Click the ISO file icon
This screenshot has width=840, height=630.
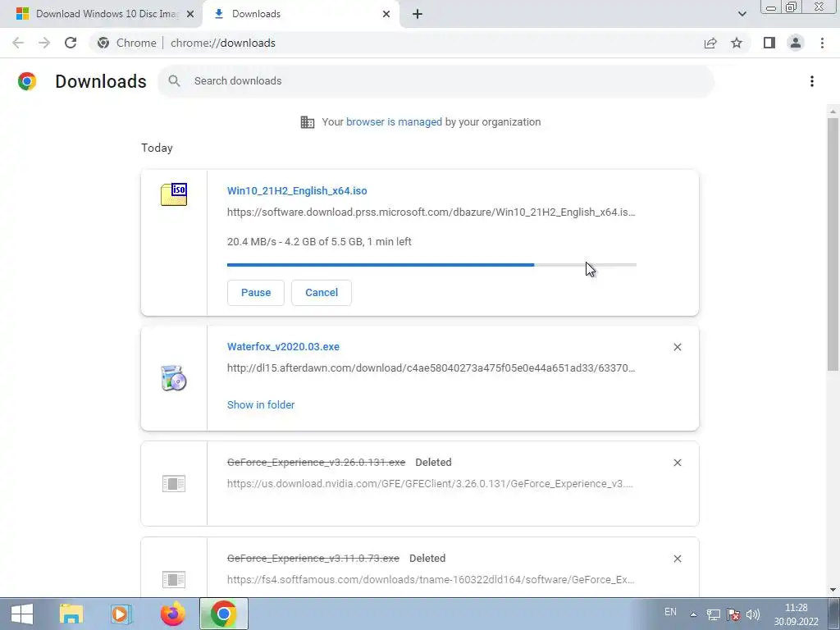174,194
